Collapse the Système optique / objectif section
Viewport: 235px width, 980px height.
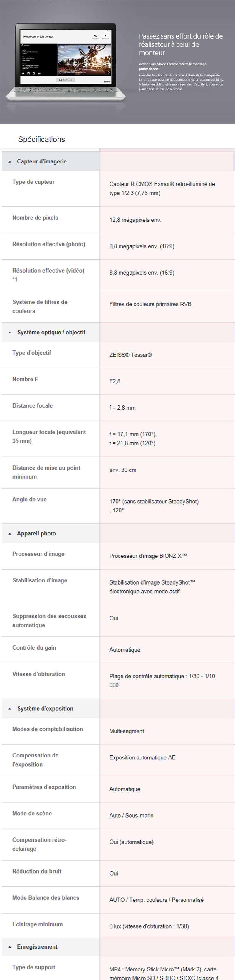click(10, 333)
